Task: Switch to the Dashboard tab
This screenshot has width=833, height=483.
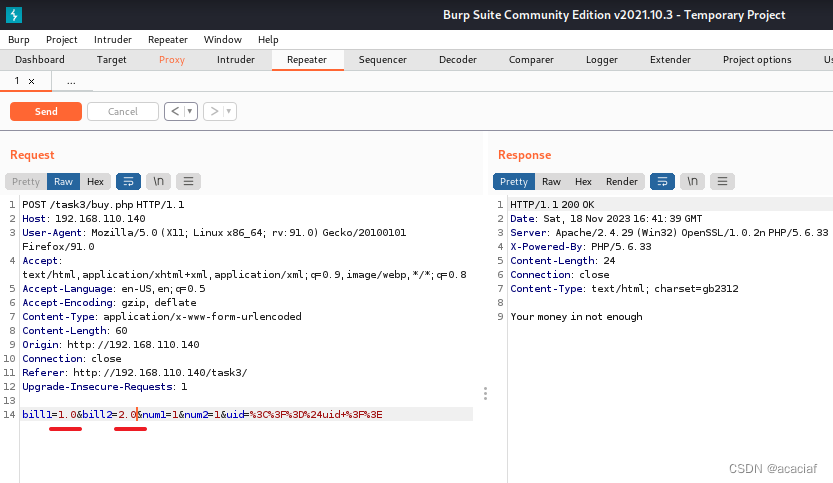Action: click(x=40, y=60)
